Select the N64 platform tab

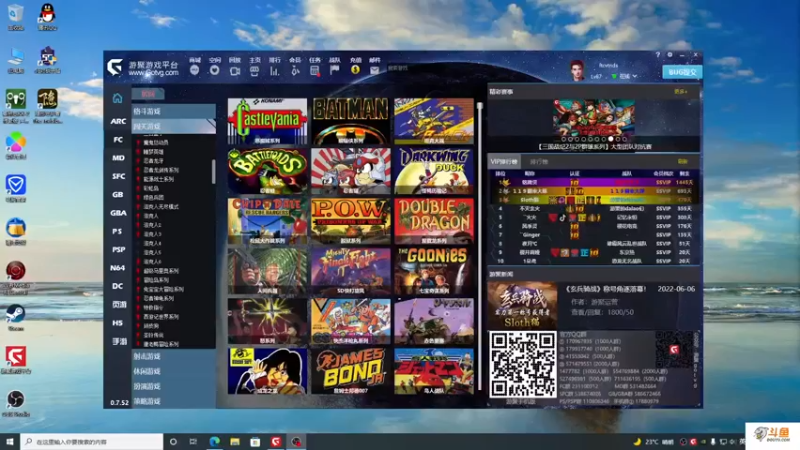(x=118, y=268)
